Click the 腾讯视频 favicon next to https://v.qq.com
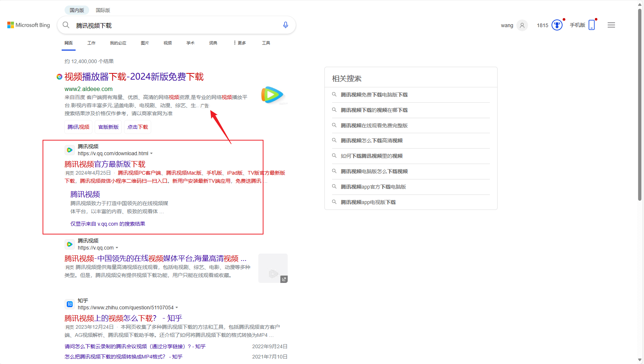 (x=69, y=244)
